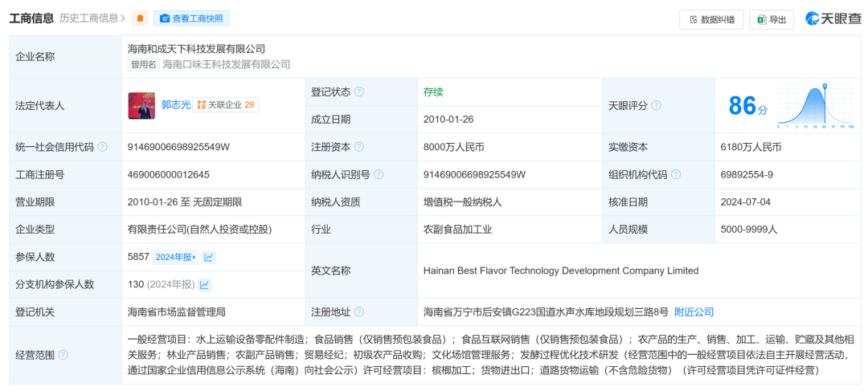Click registered capital 8000万人民币
The image size is (868, 391).
454,147
